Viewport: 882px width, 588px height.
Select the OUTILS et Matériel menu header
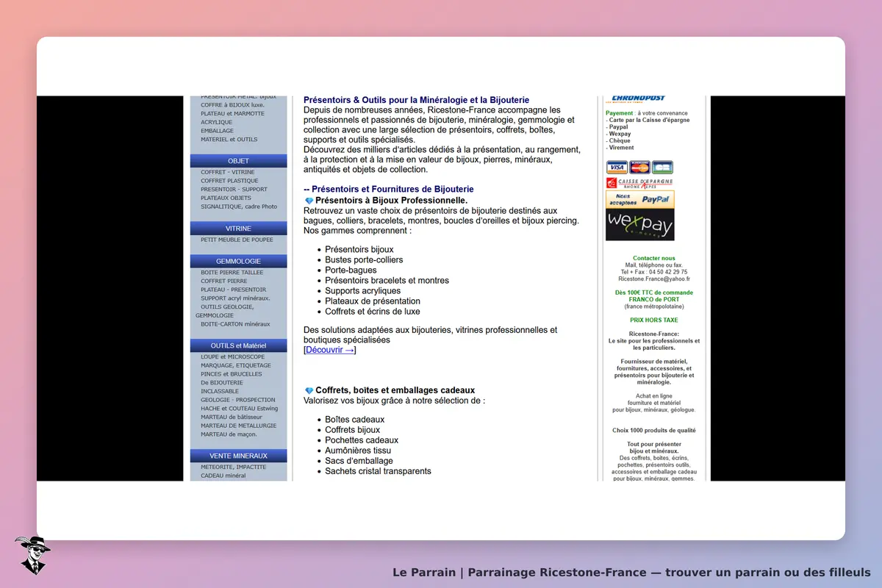(238, 345)
